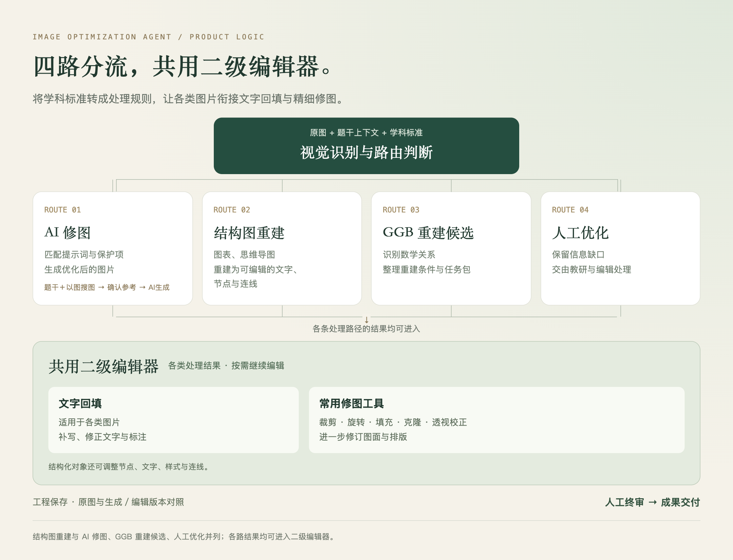The height and width of the screenshot is (560, 733).
Task: Click the 文字回填 tool card
Action: click(173, 419)
